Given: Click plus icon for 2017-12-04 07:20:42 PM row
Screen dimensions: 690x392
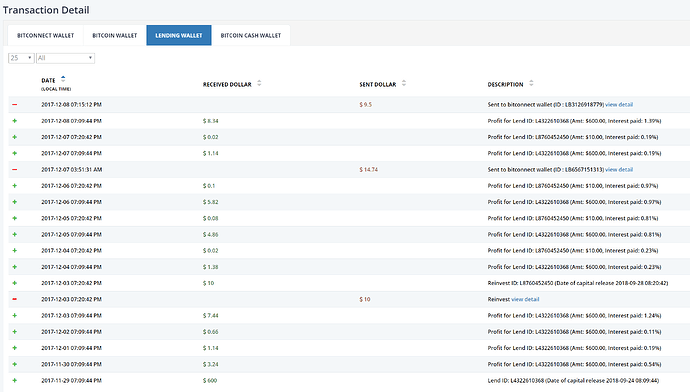Looking at the screenshot, I should [15, 250].
